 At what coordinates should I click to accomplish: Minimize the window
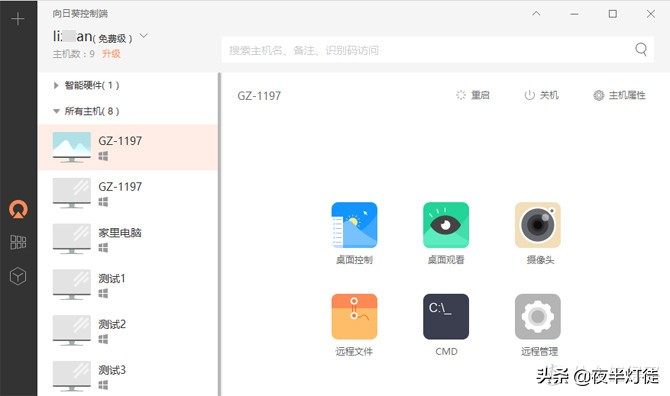[x=574, y=14]
